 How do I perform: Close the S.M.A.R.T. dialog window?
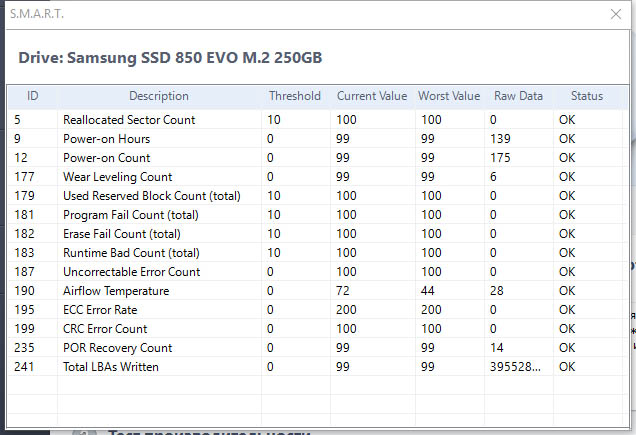pyautogui.click(x=616, y=14)
